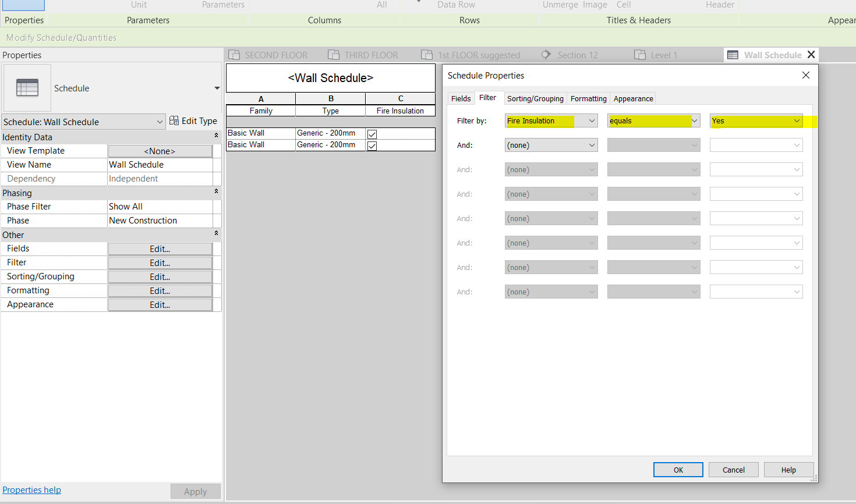Switch to the Fields tab
The width and height of the screenshot is (856, 504).
point(461,98)
